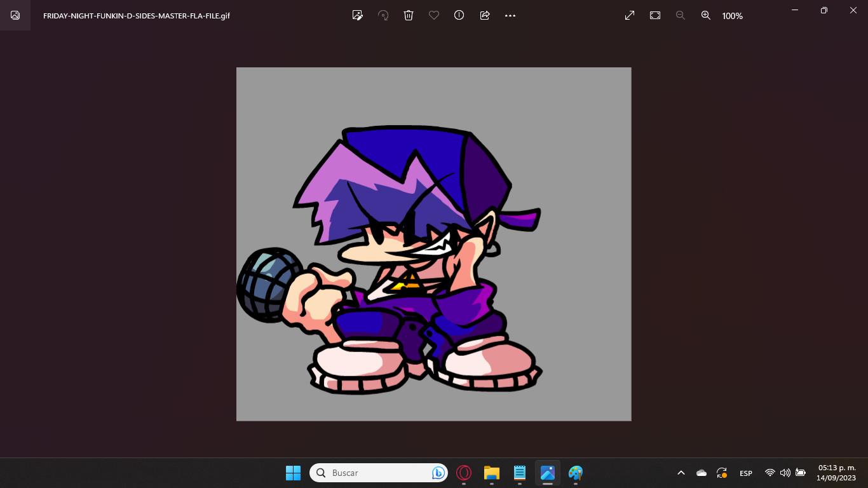Open the Edit image tool

coord(358,15)
